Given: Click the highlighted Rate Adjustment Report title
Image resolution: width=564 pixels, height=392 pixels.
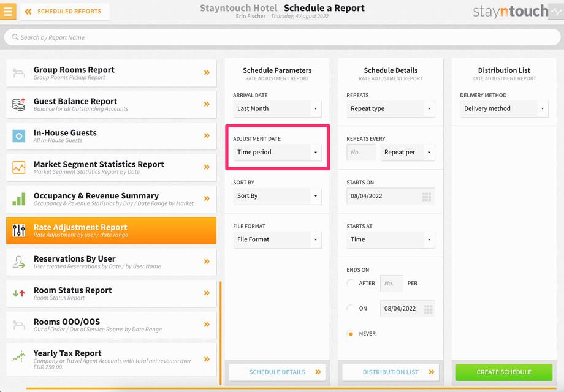Looking at the screenshot, I should (80, 227).
